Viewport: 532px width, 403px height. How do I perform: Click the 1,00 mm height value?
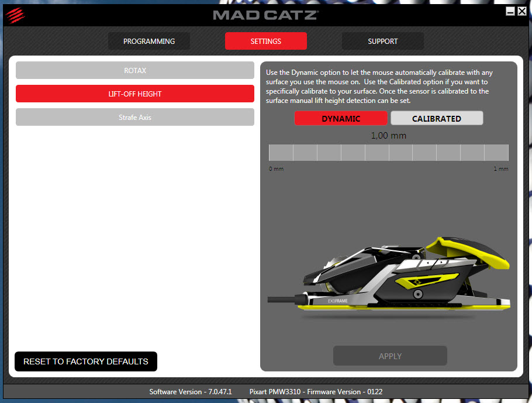click(x=389, y=136)
